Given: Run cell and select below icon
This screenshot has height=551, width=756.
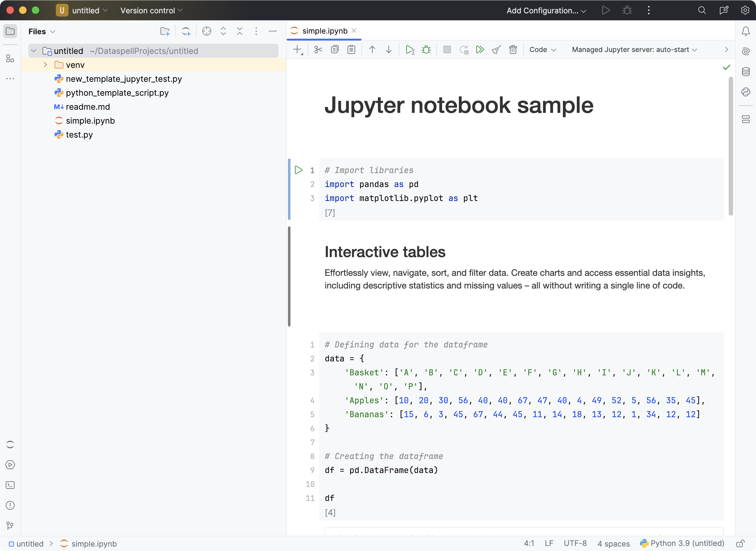Looking at the screenshot, I should click(x=410, y=50).
